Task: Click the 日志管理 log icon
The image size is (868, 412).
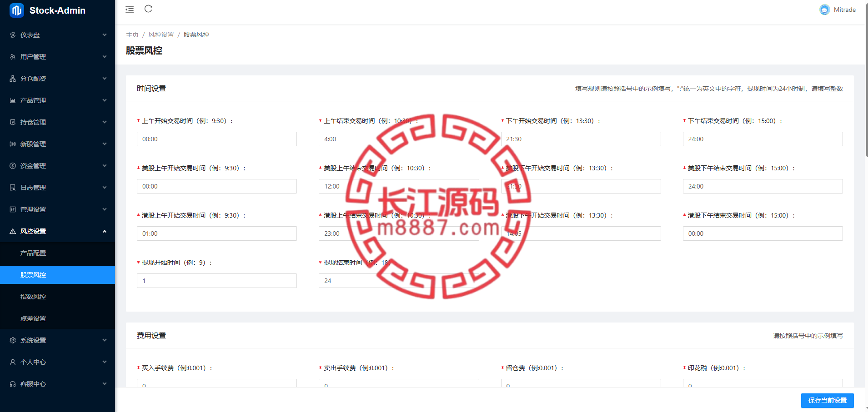Action: pos(13,188)
